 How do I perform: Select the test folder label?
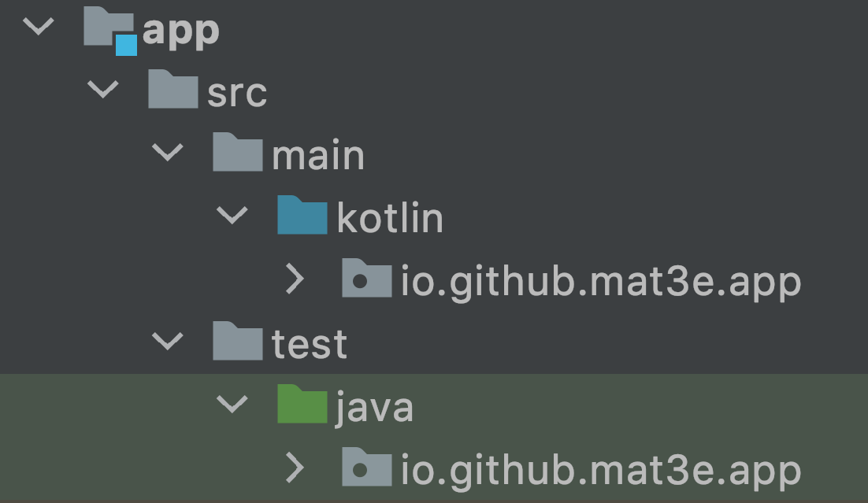(310, 345)
